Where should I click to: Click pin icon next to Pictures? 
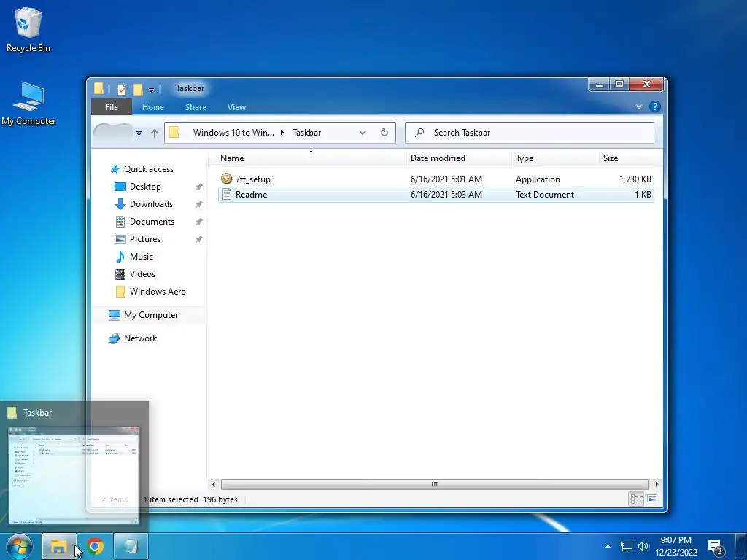point(199,239)
